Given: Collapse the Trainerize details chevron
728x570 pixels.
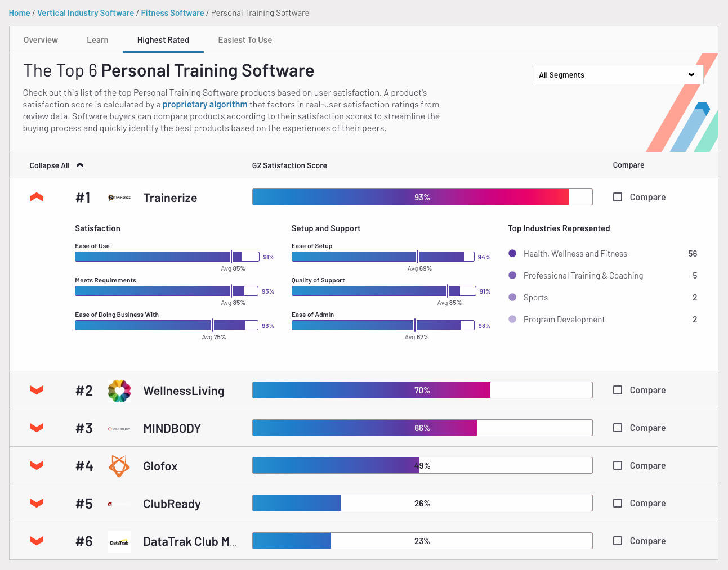Looking at the screenshot, I should (x=37, y=198).
